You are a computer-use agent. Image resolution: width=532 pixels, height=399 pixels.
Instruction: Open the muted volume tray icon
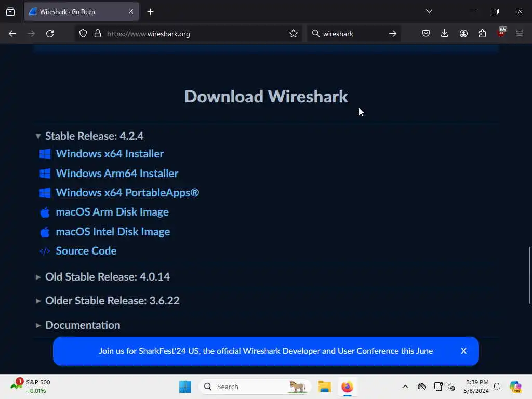click(x=451, y=387)
